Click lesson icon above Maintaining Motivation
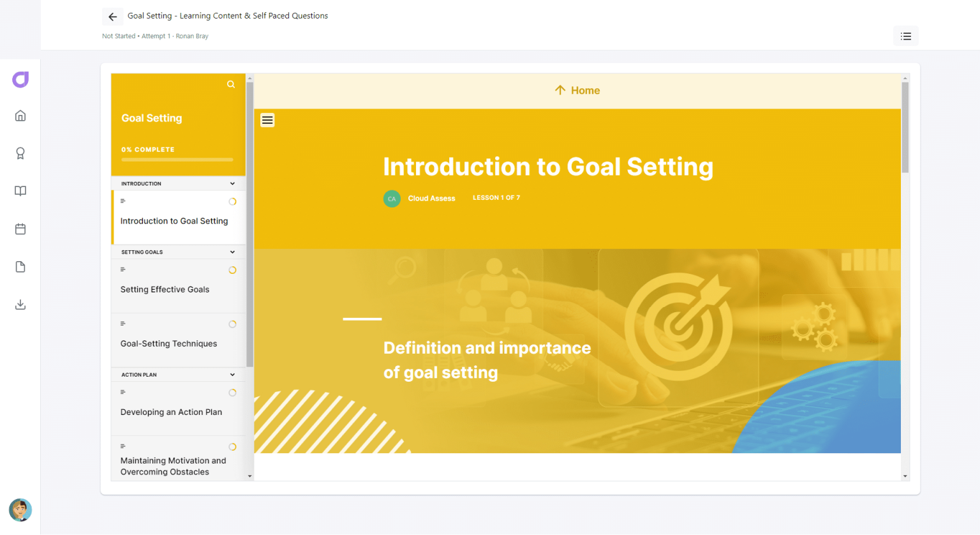Viewport: 980px width, 535px height. pos(123,446)
